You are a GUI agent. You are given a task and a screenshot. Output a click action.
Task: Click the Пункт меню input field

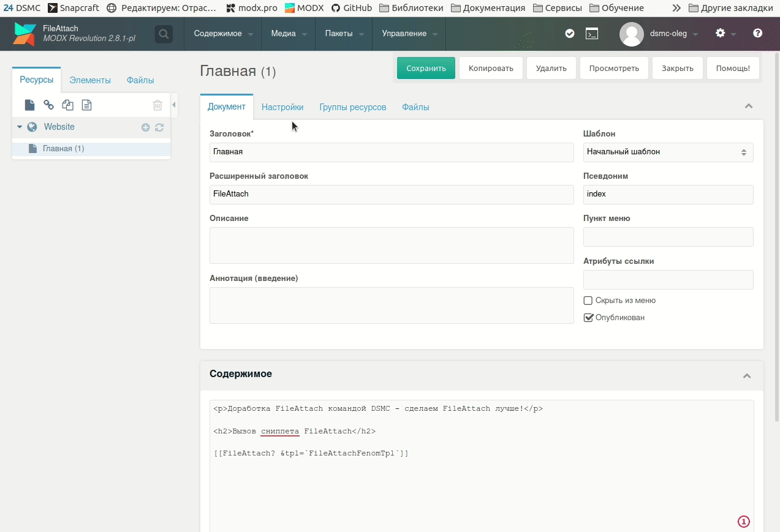point(668,237)
